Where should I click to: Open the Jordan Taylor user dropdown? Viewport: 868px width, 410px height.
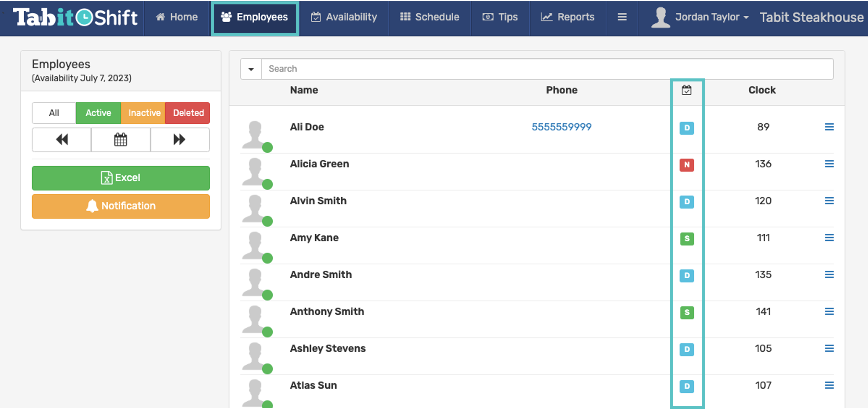(708, 17)
